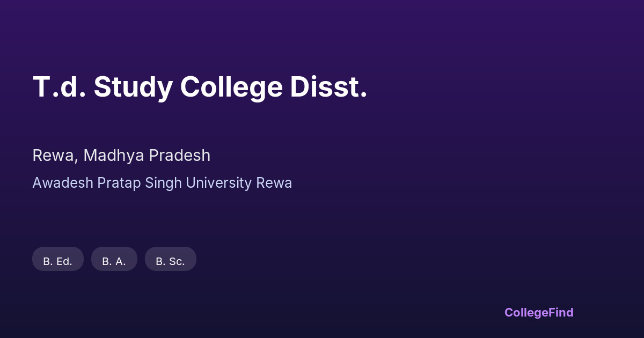Click "University" in the affiliation line
Screen dimensions: 644x338
(219, 183)
